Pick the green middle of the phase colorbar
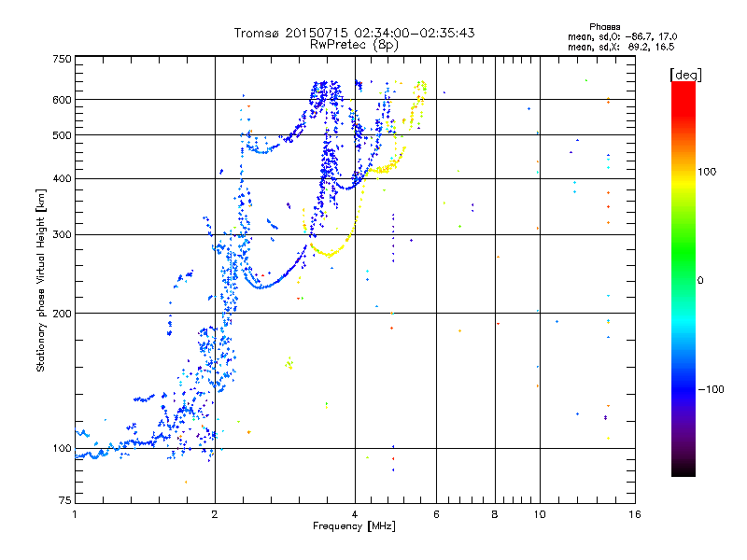This screenshot has height=560, width=747. coord(684,252)
